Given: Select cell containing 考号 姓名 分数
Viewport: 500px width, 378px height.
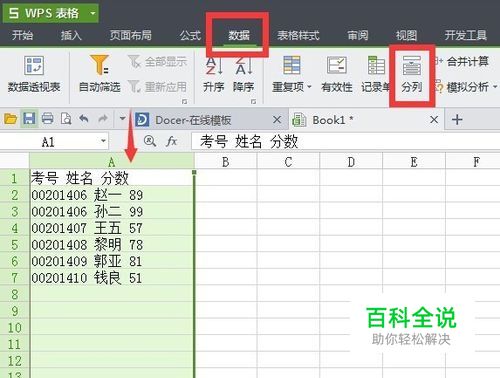Looking at the screenshot, I should [112, 178].
